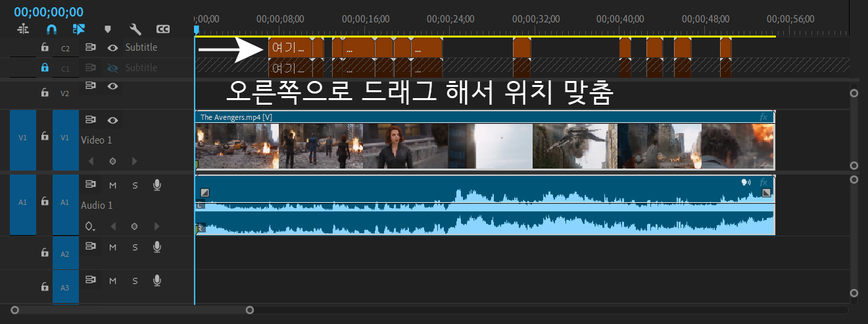Toggle A3 track targeting
This screenshot has width=868, height=324.
(65, 288)
